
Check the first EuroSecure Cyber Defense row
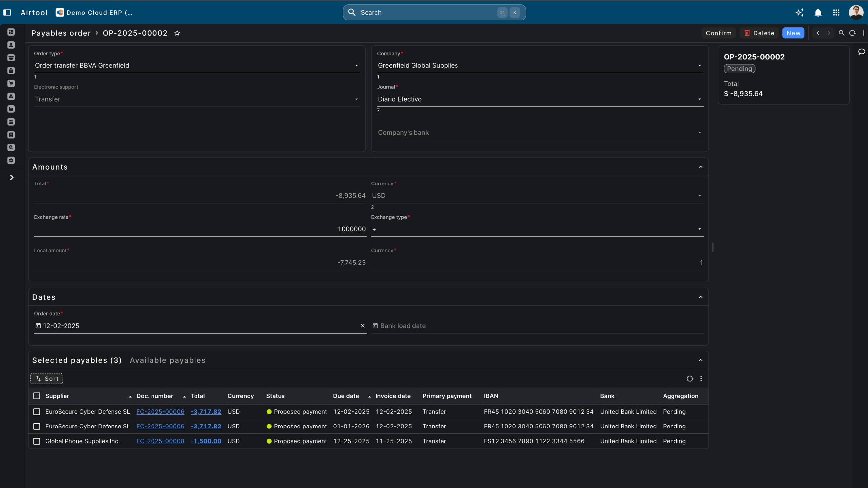[37, 412]
